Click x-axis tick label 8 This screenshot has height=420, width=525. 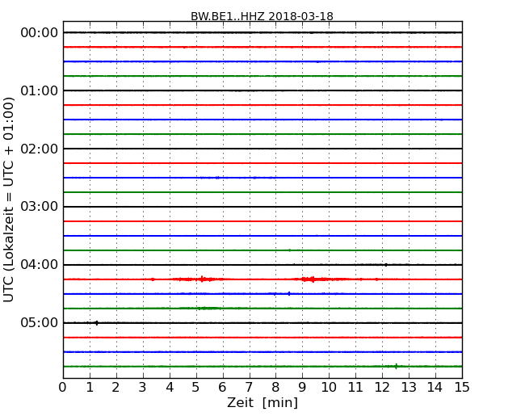(x=275, y=388)
